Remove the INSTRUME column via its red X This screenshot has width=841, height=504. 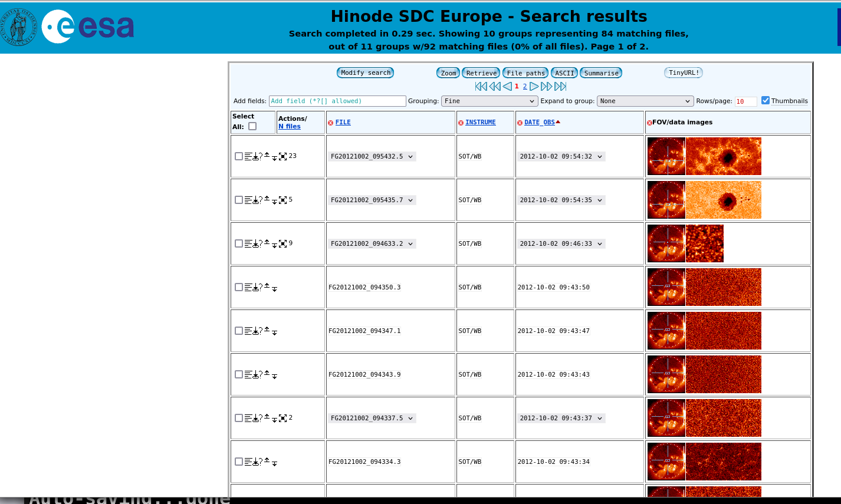(x=461, y=123)
